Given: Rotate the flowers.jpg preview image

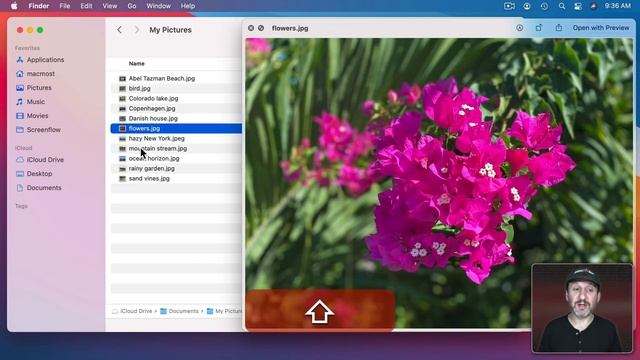Looking at the screenshot, I should click(539, 28).
